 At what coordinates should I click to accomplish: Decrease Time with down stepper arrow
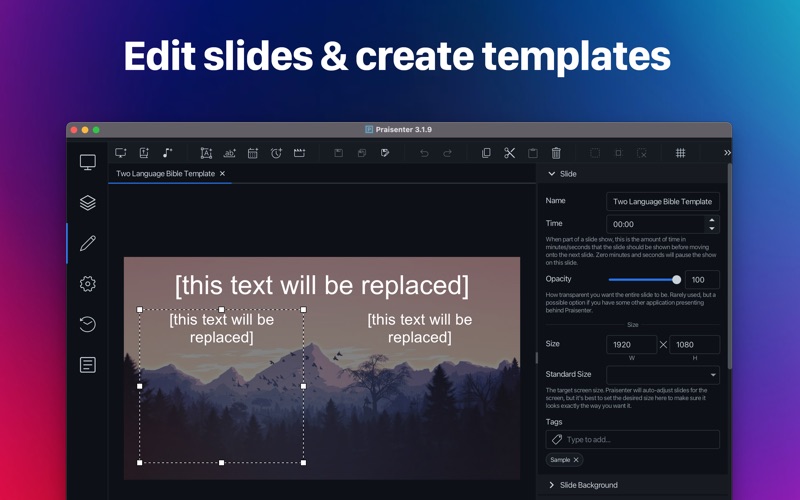point(712,228)
